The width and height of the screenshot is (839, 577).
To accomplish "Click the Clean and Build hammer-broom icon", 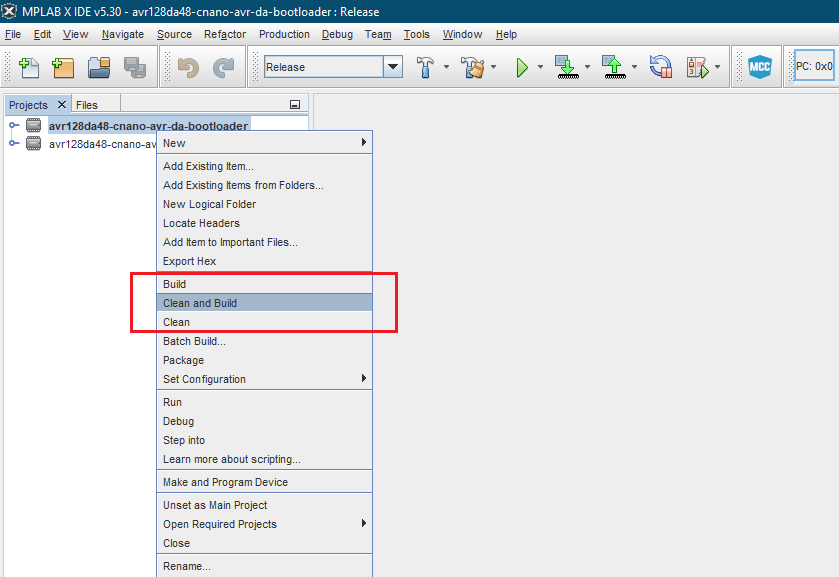I will pos(473,67).
